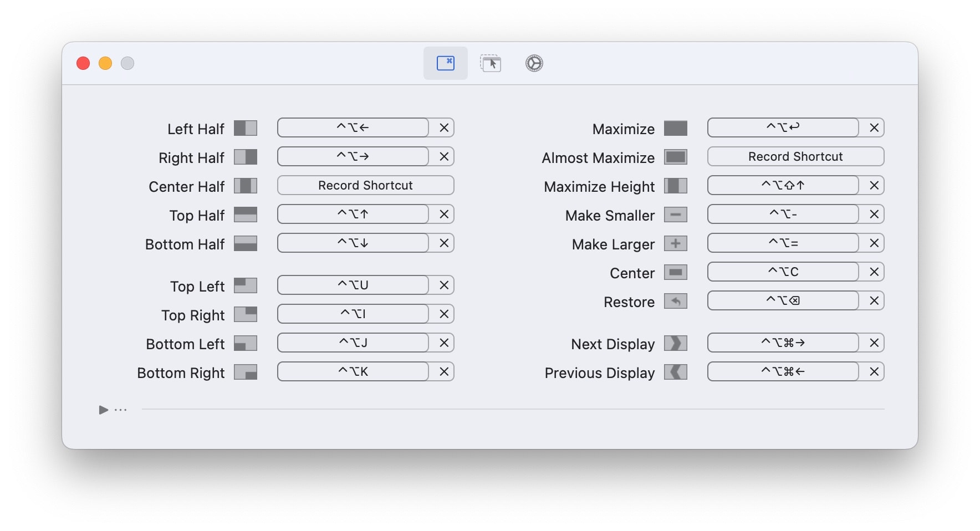The width and height of the screenshot is (980, 531).
Task: Clear the Previous Display shortcut
Action: pos(874,371)
